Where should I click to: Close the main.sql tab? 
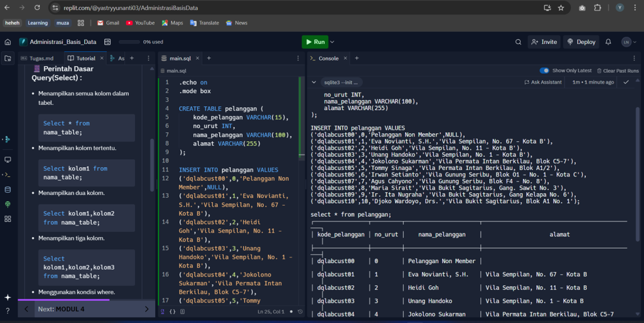click(198, 58)
